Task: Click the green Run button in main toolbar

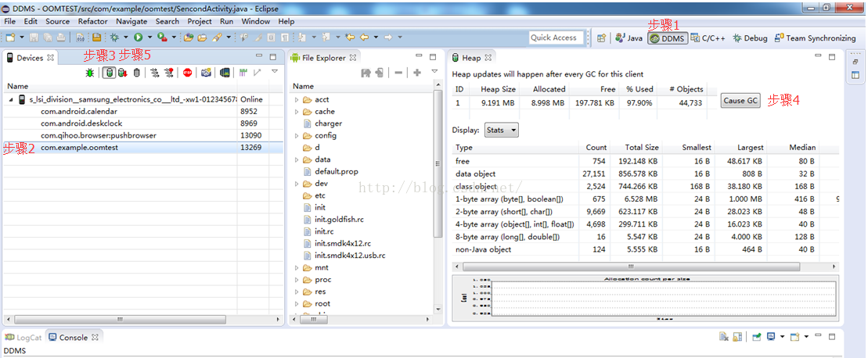Action: [138, 38]
